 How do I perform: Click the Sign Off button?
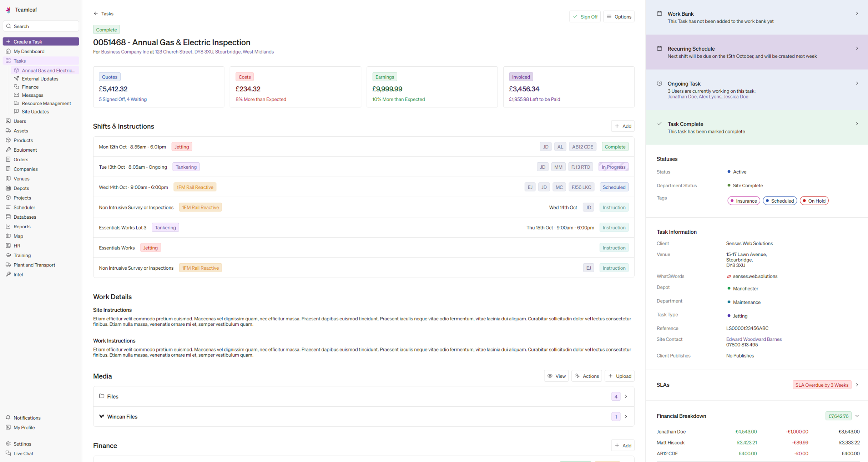(585, 16)
